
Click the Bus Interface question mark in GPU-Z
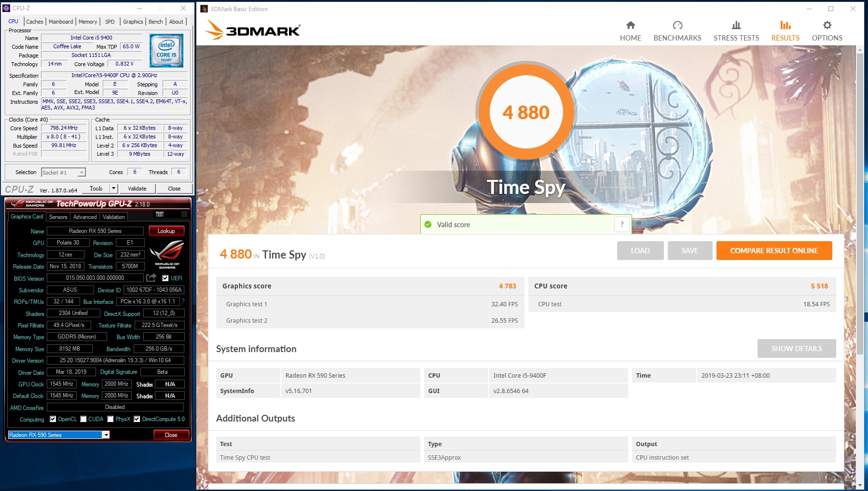coord(183,301)
